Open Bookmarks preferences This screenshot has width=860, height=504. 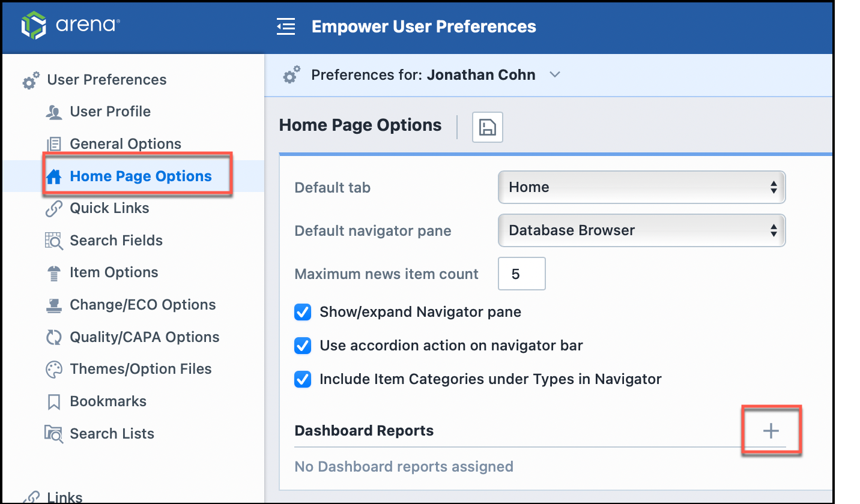coord(108,401)
